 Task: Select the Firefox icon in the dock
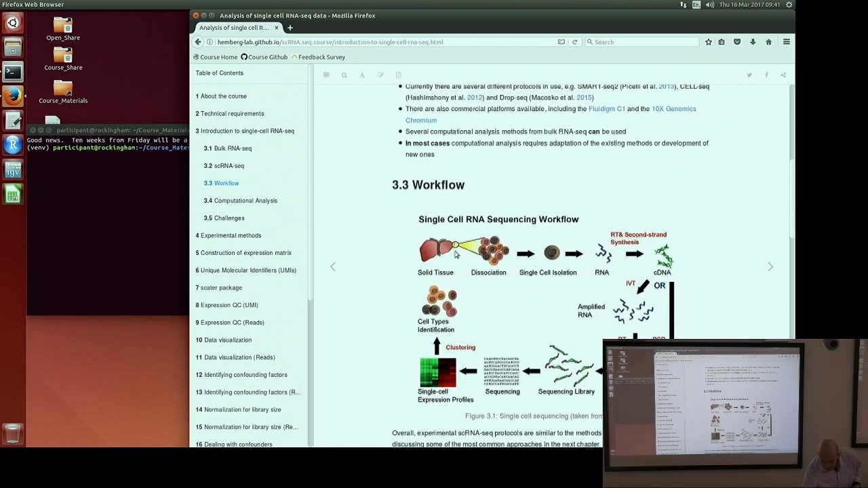pyautogui.click(x=12, y=96)
